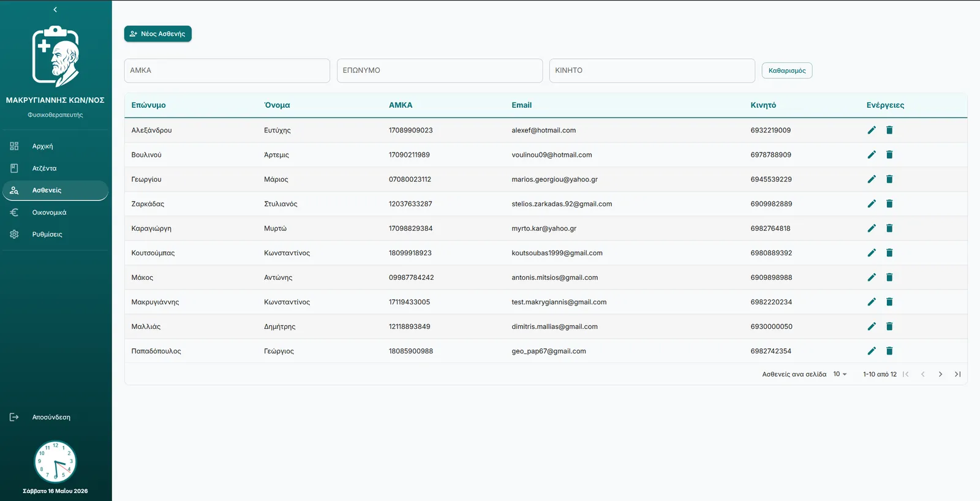Sort by Όνομα column header
This screenshot has width=980, height=501.
click(x=277, y=105)
